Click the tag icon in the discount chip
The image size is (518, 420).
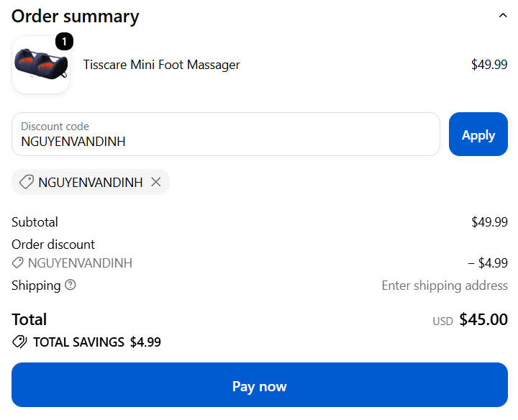click(27, 182)
